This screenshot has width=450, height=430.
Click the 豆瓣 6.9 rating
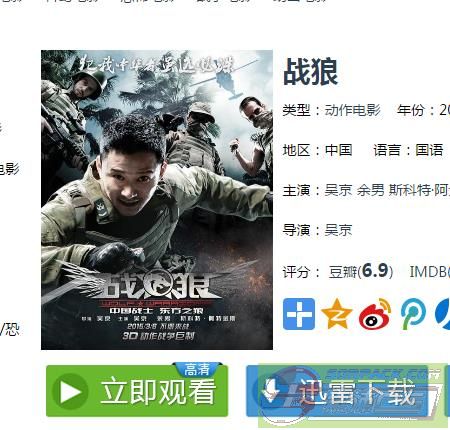point(361,271)
